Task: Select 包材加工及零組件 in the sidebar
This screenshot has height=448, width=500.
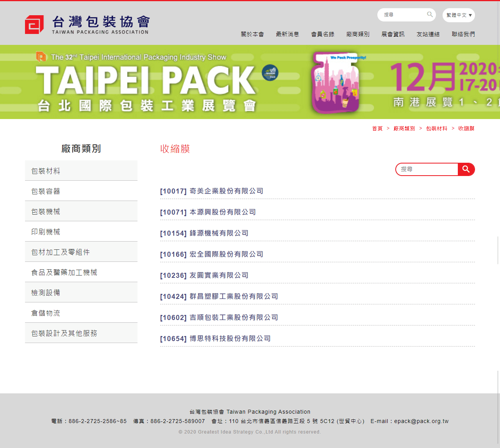Action: [x=81, y=252]
